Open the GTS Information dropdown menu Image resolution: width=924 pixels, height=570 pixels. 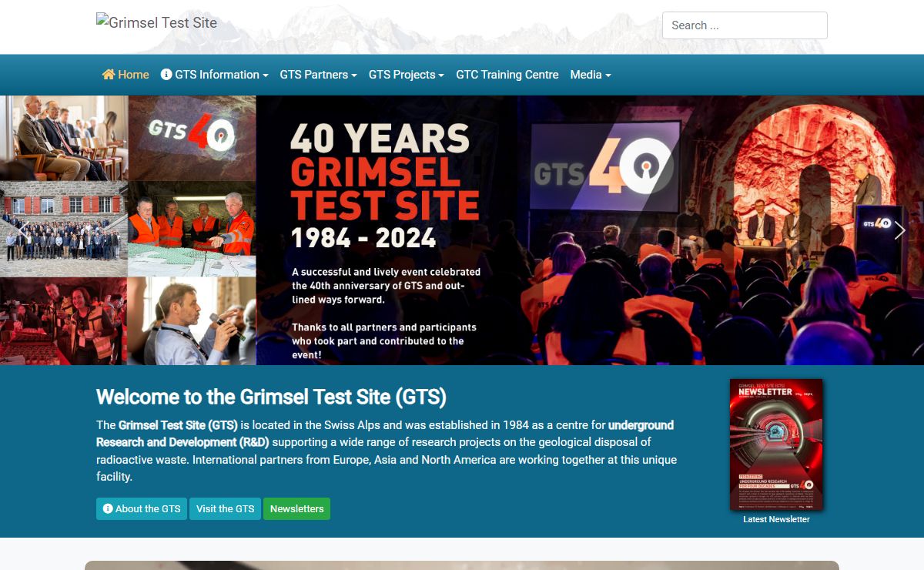pos(214,75)
